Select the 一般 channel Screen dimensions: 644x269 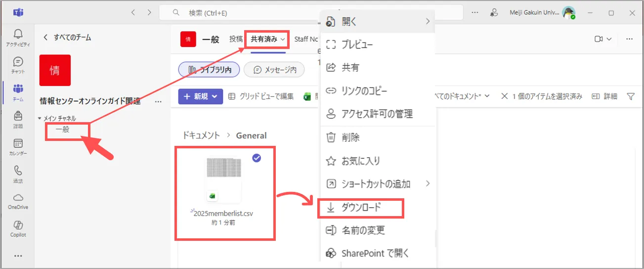[62, 130]
